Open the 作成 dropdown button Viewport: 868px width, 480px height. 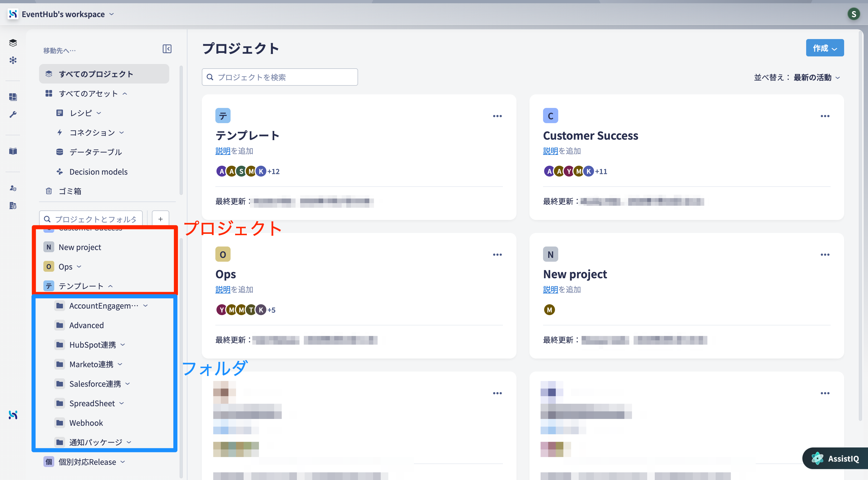(x=825, y=48)
